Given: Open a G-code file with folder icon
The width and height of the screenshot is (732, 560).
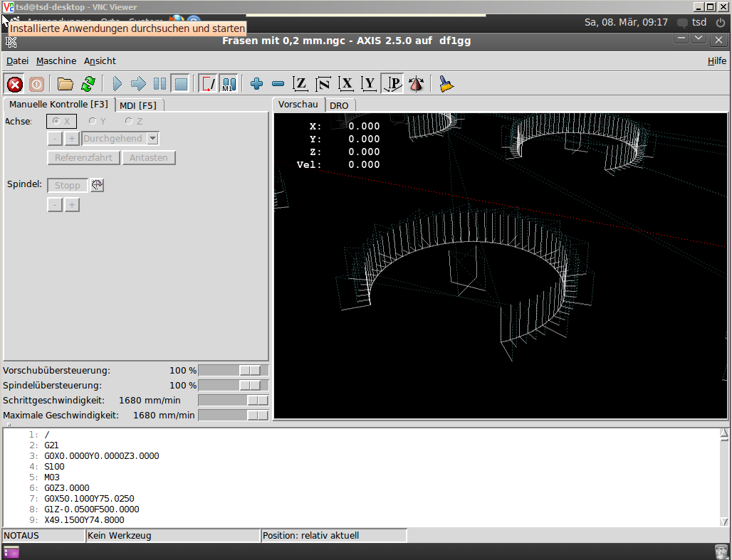Looking at the screenshot, I should (x=66, y=85).
